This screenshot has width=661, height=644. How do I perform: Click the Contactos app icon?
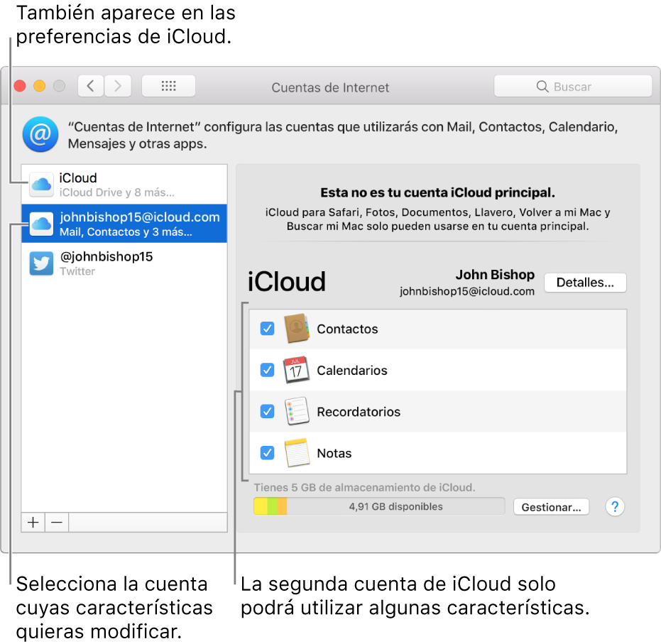297,328
